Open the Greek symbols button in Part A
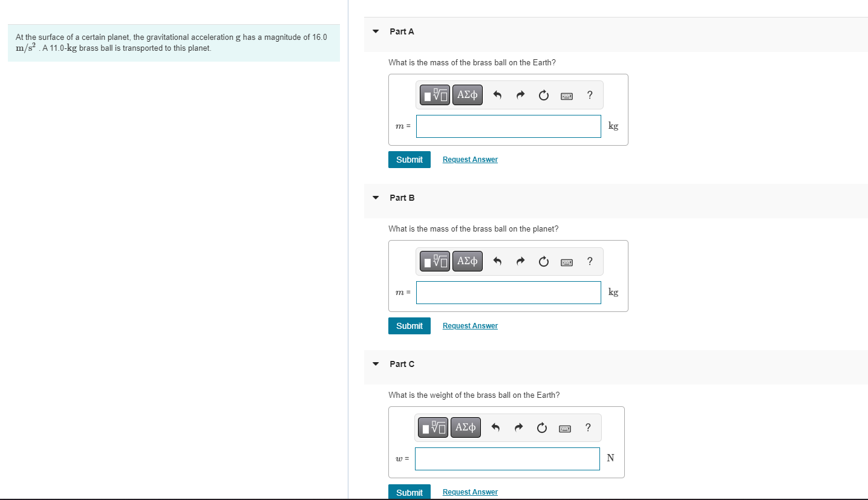 [x=468, y=95]
